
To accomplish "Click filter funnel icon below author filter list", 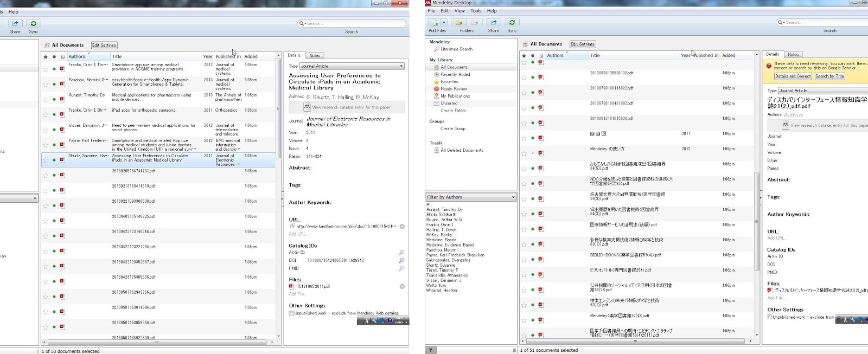I will [431, 350].
